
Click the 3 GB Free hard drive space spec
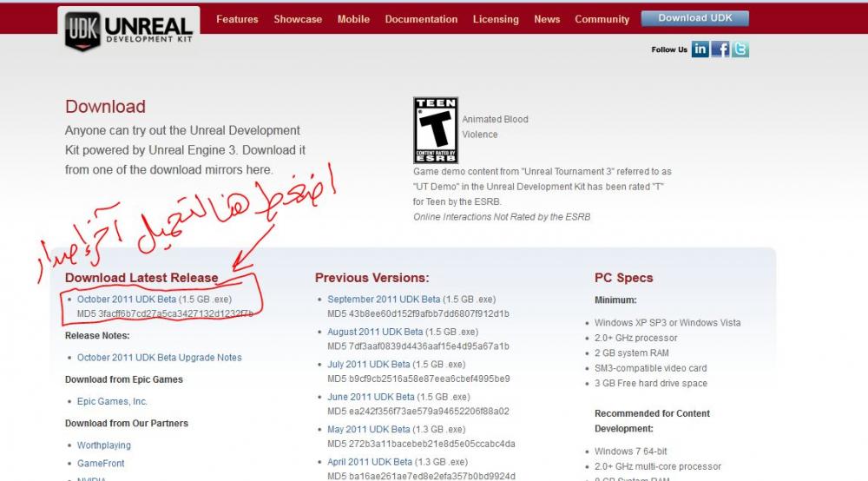point(651,383)
